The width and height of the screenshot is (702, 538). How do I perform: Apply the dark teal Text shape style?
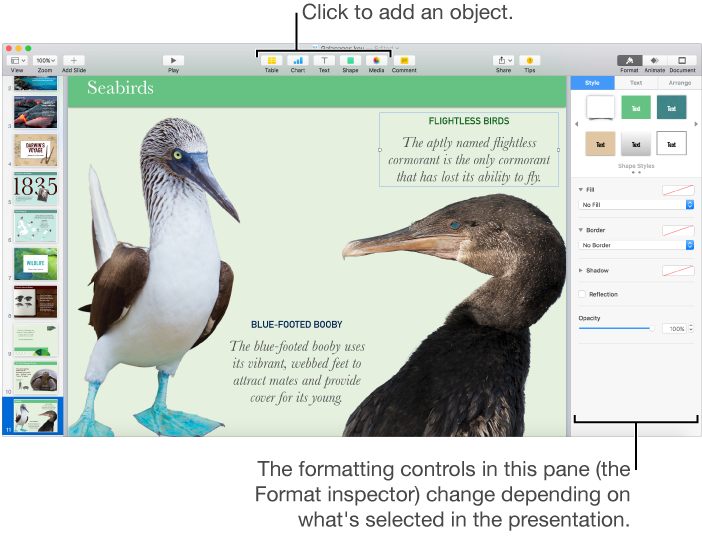[x=671, y=108]
